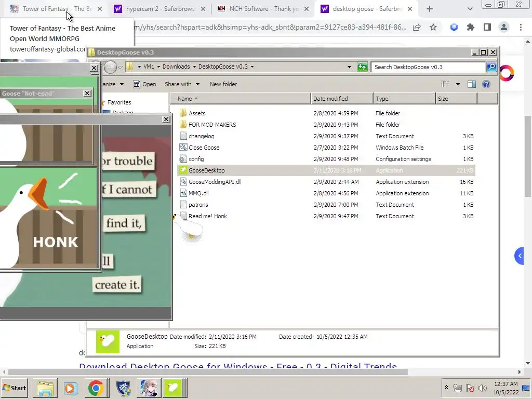Open Windows Explorer taskbar icon

click(x=45, y=388)
